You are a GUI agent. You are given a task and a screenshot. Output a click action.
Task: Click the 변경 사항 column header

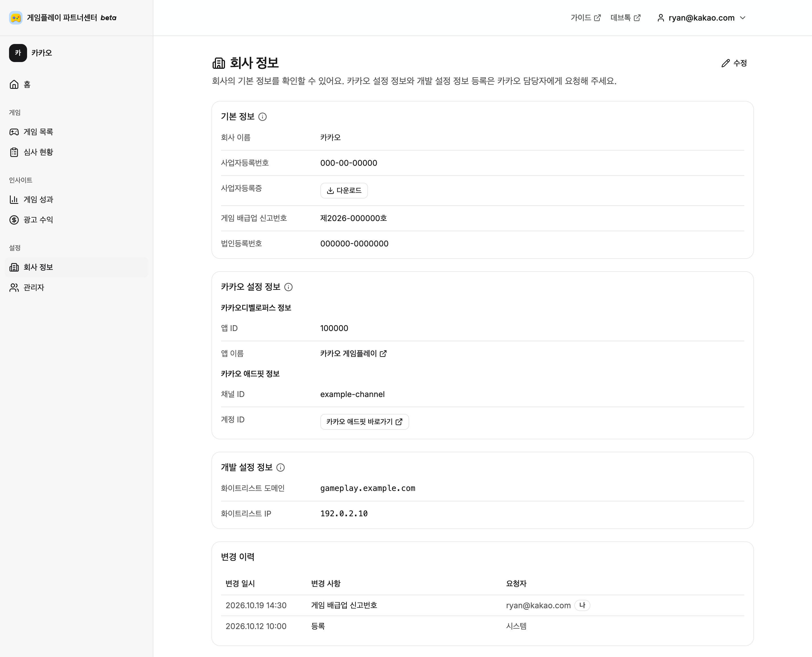326,584
